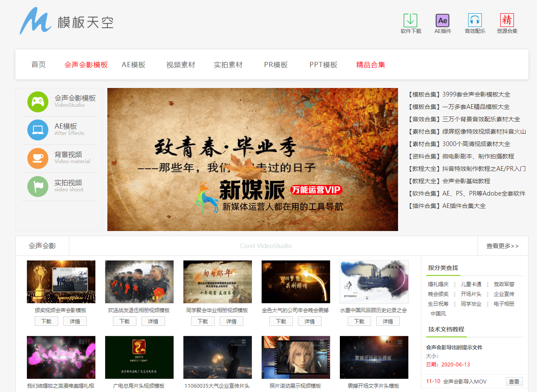Go to 首页 in the navigation bar
Image resolution: width=537 pixels, height=392 pixels.
pyautogui.click(x=38, y=65)
